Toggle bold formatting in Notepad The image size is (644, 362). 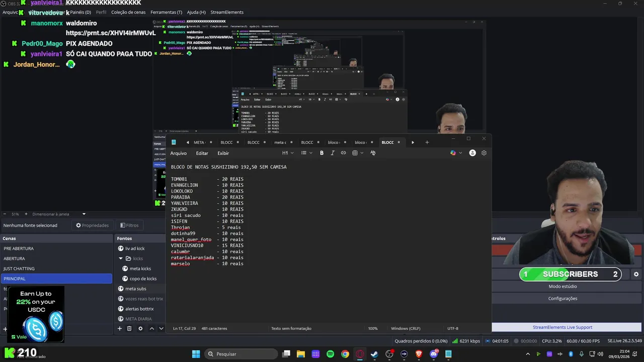321,153
